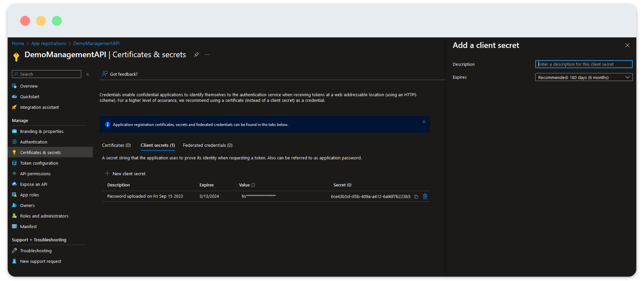
Task: Click Got feedback? link
Action: point(124,74)
